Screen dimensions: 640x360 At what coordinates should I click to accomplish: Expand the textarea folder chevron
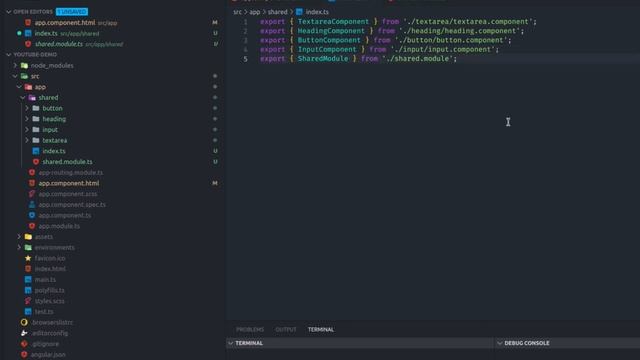click(27, 140)
